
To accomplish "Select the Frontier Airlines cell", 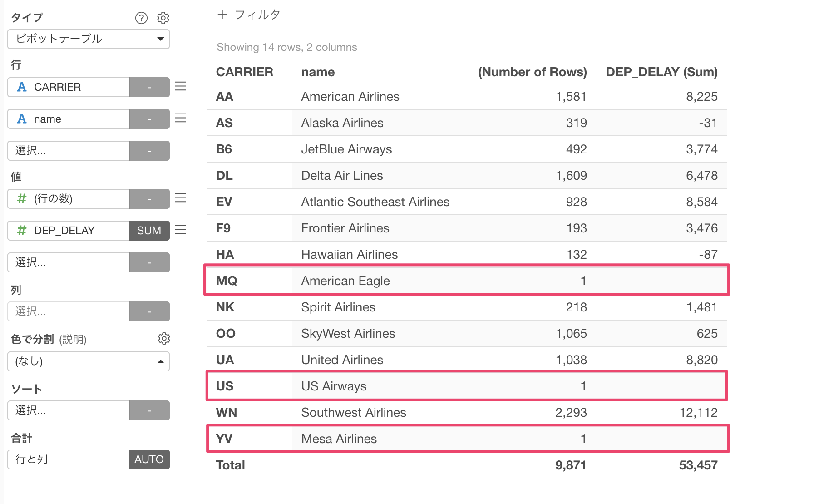I will point(345,228).
